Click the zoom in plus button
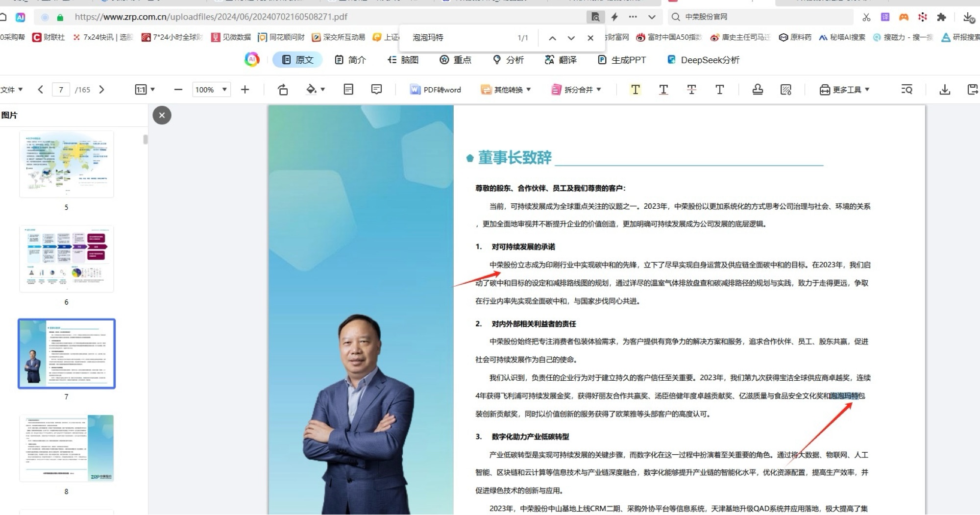This screenshot has height=515, width=980. pos(245,90)
